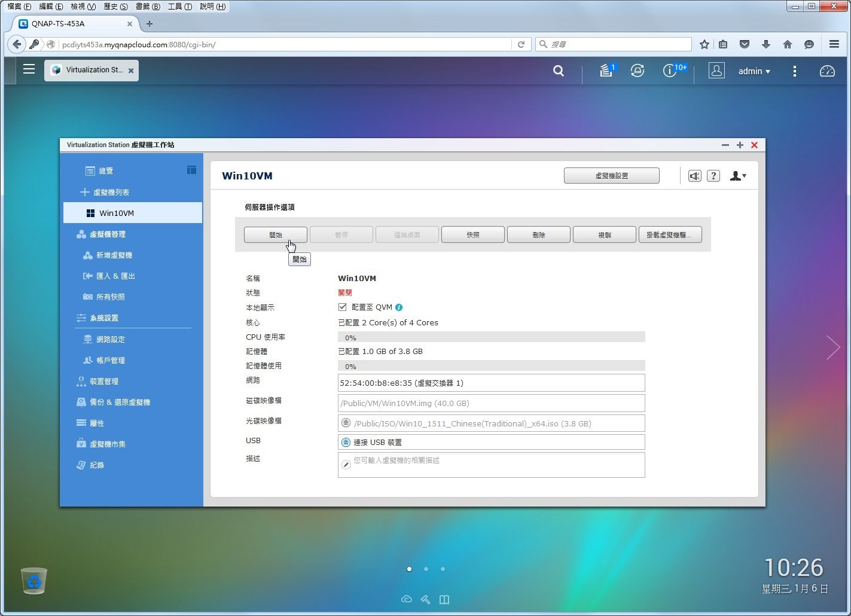
Task: Click the 連接 USB 裝置 connect icon
Action: pyautogui.click(x=346, y=442)
